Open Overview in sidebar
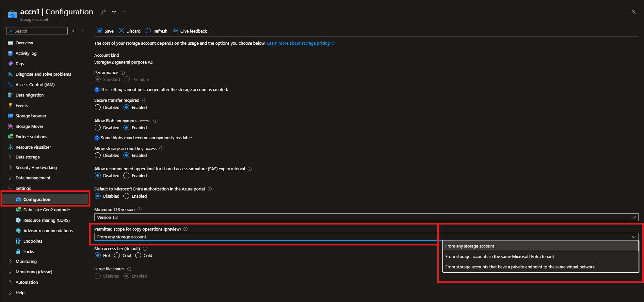The width and height of the screenshot is (644, 302). pyautogui.click(x=24, y=43)
